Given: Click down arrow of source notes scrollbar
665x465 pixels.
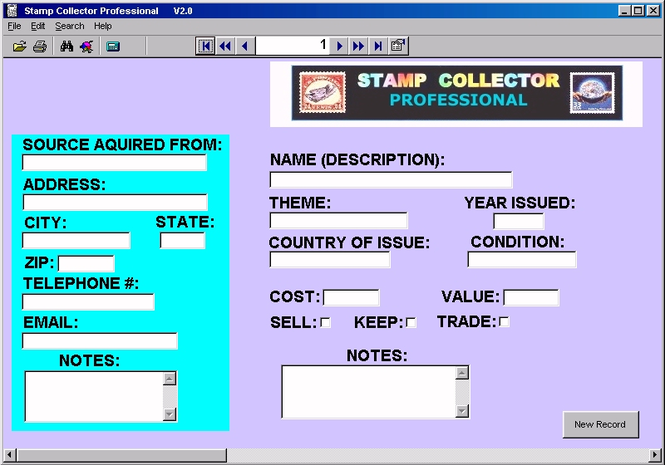Looking at the screenshot, I should [x=170, y=414].
